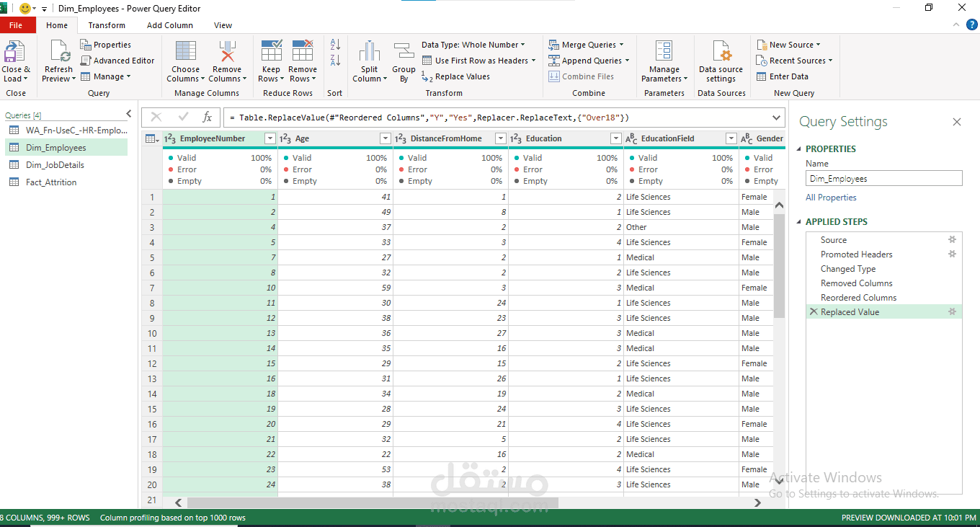Click the query Name input field
This screenshot has height=527, width=980.
pos(883,179)
